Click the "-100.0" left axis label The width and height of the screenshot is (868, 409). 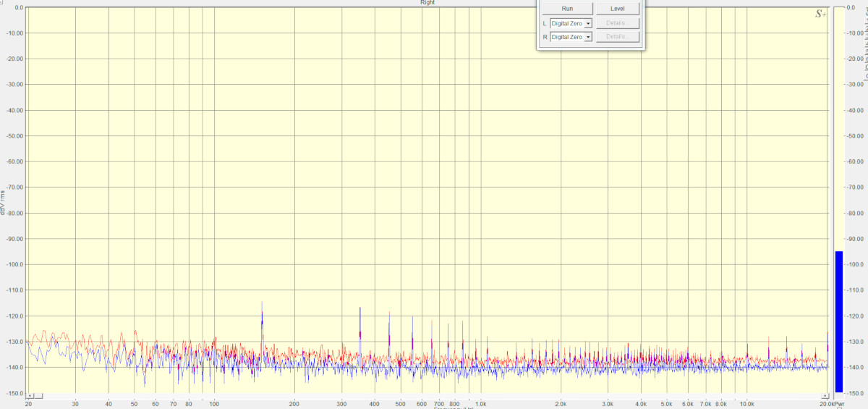[x=14, y=265]
